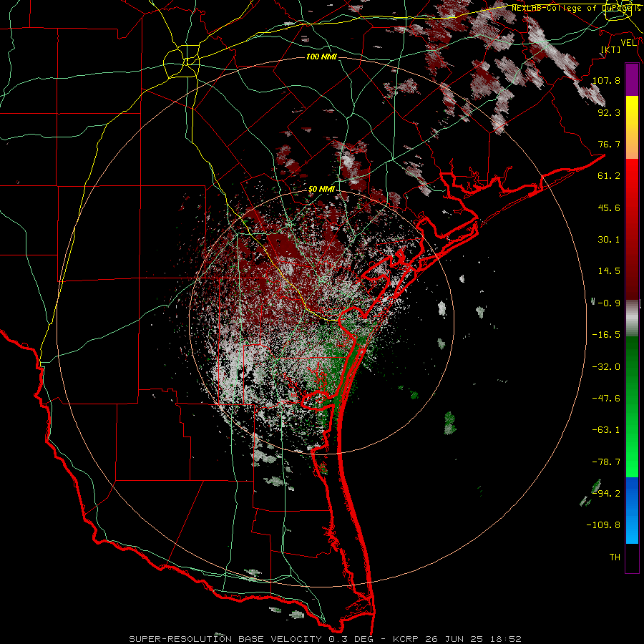644x644 pixels.
Task: Select the -94.2 velocity scale value
Action: (x=606, y=494)
